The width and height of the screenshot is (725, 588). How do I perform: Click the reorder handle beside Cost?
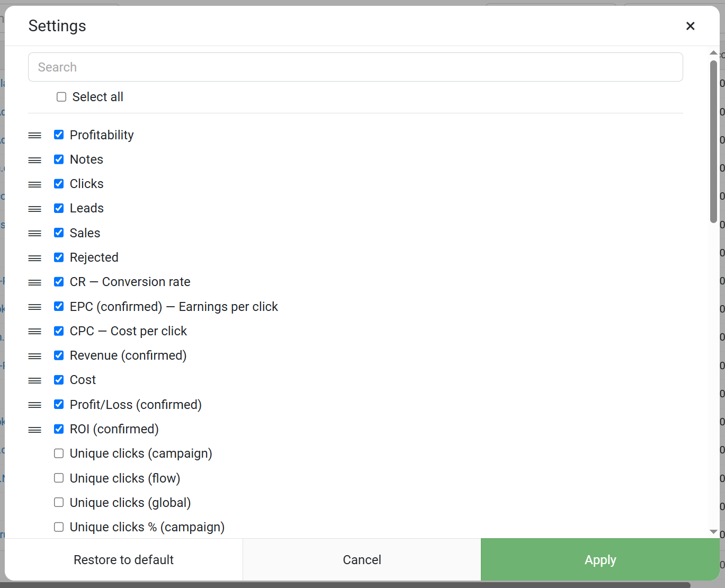click(35, 380)
